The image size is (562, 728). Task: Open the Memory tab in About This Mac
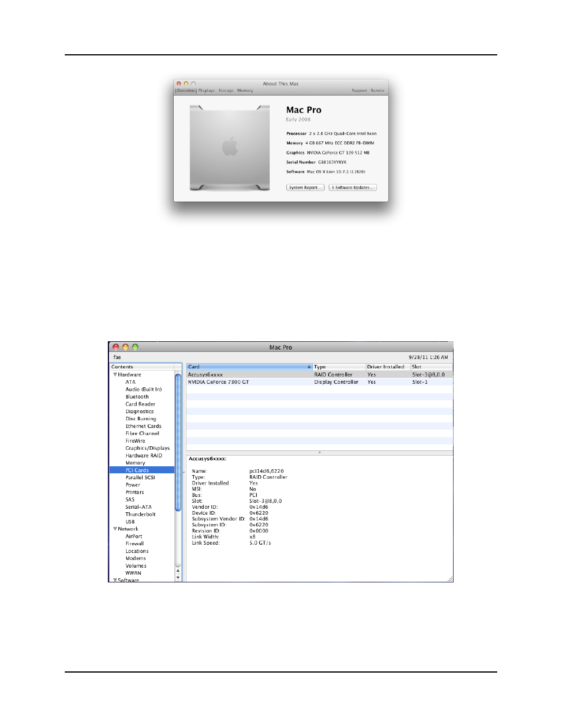coord(245,91)
